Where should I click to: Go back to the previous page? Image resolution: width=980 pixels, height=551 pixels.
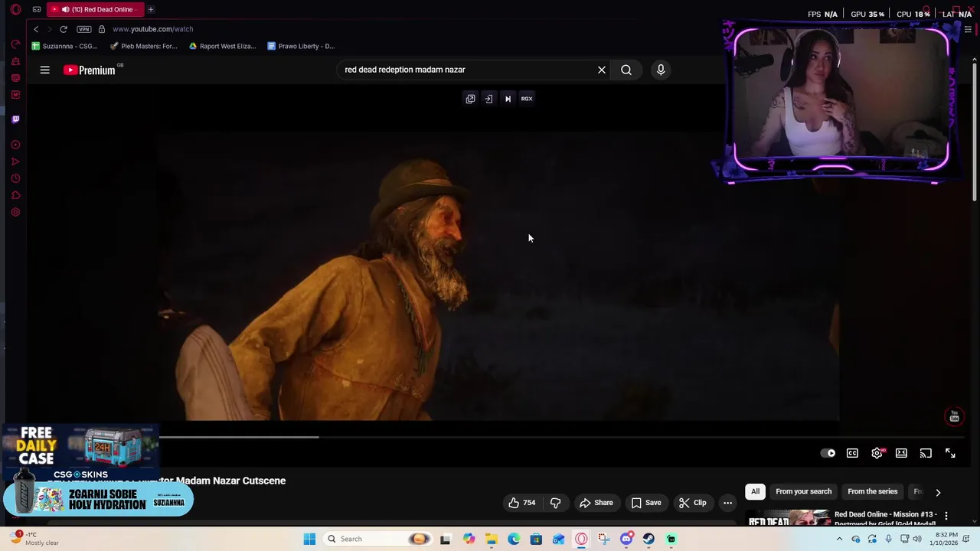tap(36, 29)
